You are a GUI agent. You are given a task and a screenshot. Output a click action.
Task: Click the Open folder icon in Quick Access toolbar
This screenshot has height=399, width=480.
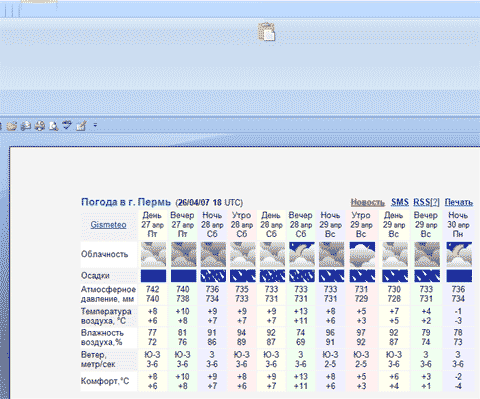point(12,126)
